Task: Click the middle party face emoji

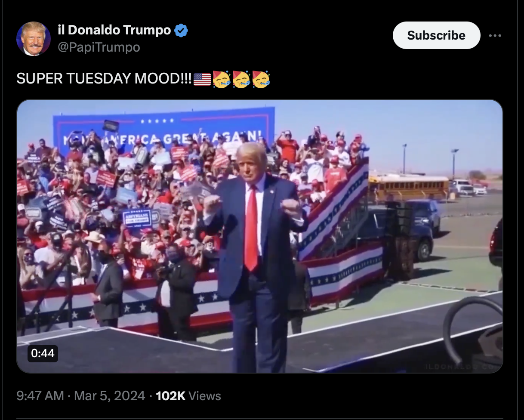Action: click(x=241, y=79)
